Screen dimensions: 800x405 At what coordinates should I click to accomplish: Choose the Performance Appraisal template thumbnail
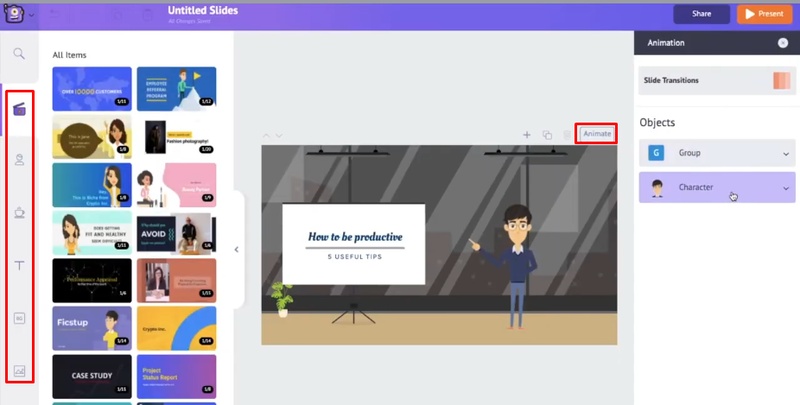(92, 281)
